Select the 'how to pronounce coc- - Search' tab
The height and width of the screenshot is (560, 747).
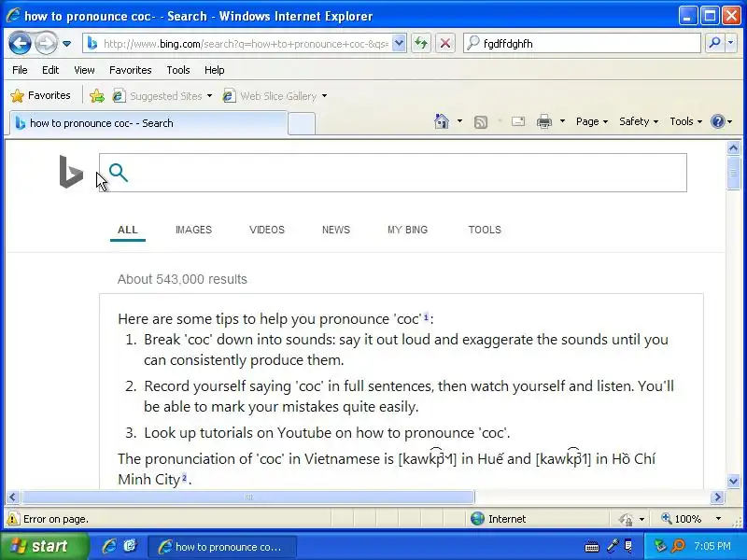pos(148,123)
